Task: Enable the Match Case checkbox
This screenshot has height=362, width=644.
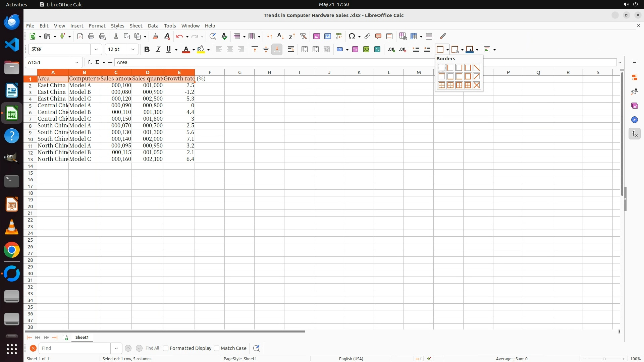Action: [x=217, y=348]
